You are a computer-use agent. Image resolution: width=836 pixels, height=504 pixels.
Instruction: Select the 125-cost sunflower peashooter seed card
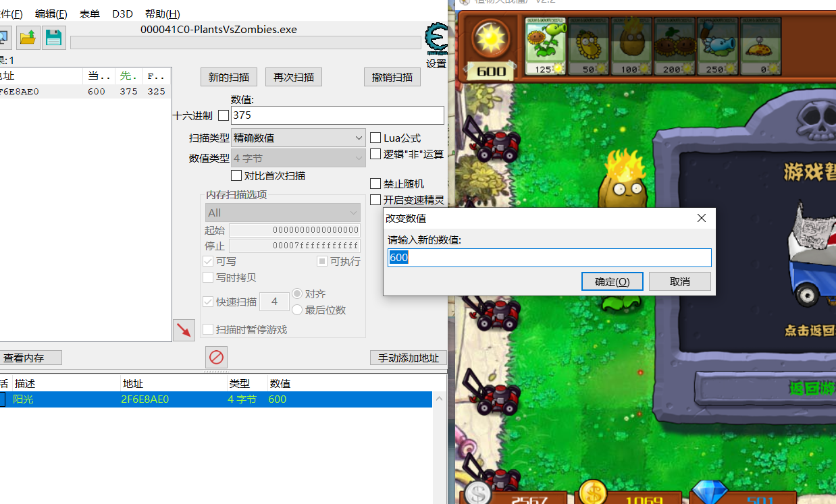click(x=546, y=45)
